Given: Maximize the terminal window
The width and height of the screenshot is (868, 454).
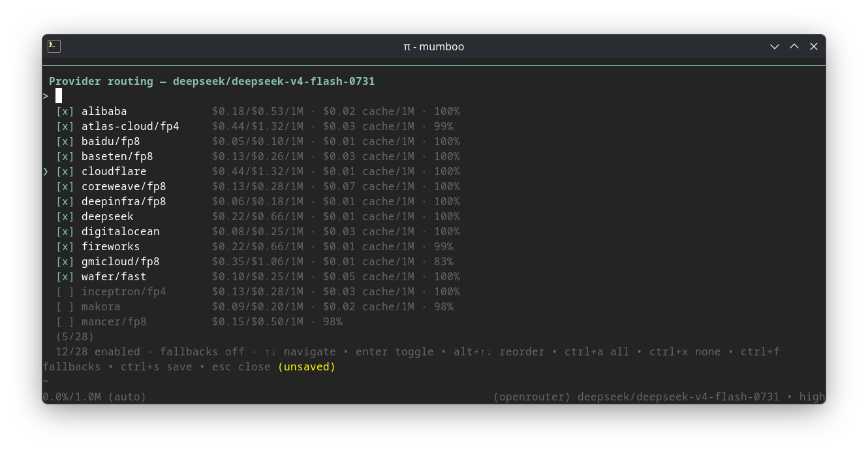Looking at the screenshot, I should click(x=794, y=46).
